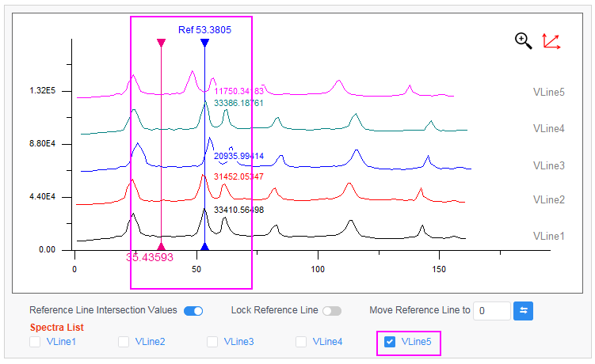Click the Ref 53.3805 label

[204, 30]
